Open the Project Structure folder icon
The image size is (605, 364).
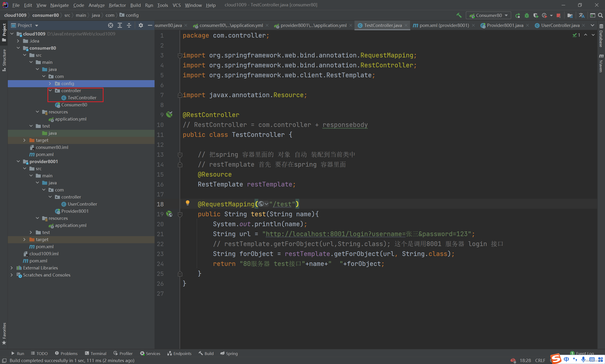[570, 15]
